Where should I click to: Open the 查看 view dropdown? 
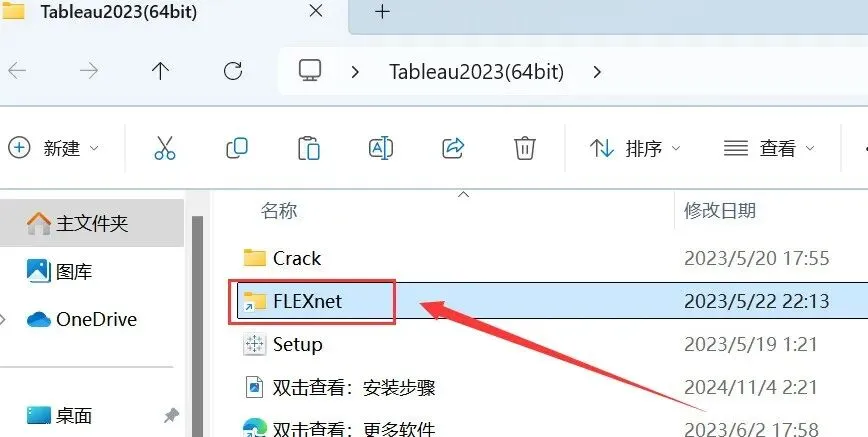769,148
